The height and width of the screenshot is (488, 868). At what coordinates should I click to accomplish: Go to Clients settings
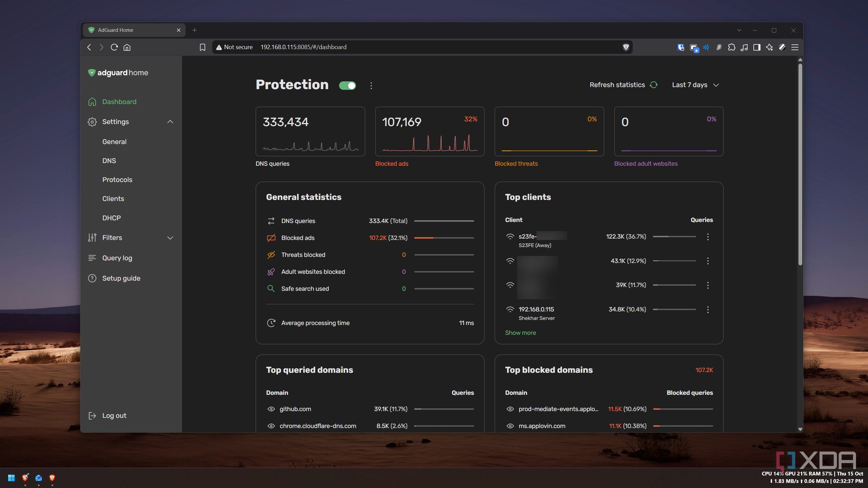[x=113, y=199]
